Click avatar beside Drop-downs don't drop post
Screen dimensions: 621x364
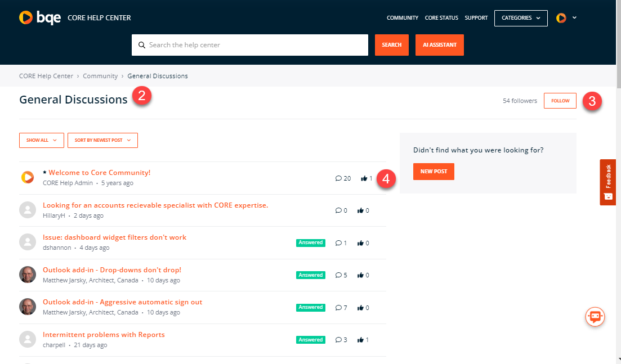tap(28, 274)
